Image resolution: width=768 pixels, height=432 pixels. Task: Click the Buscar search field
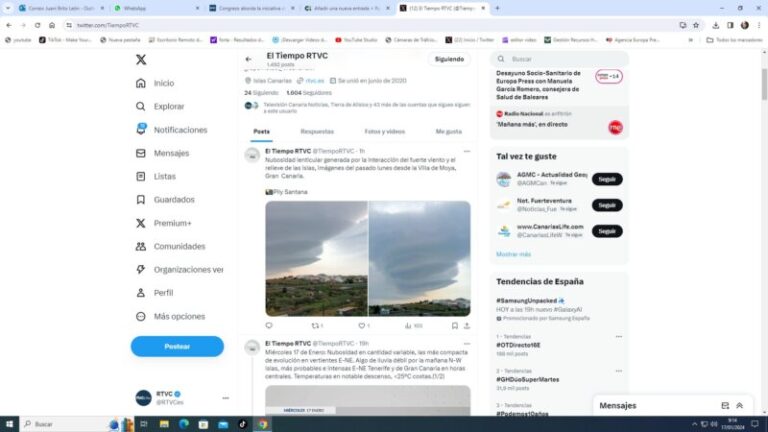(x=559, y=59)
